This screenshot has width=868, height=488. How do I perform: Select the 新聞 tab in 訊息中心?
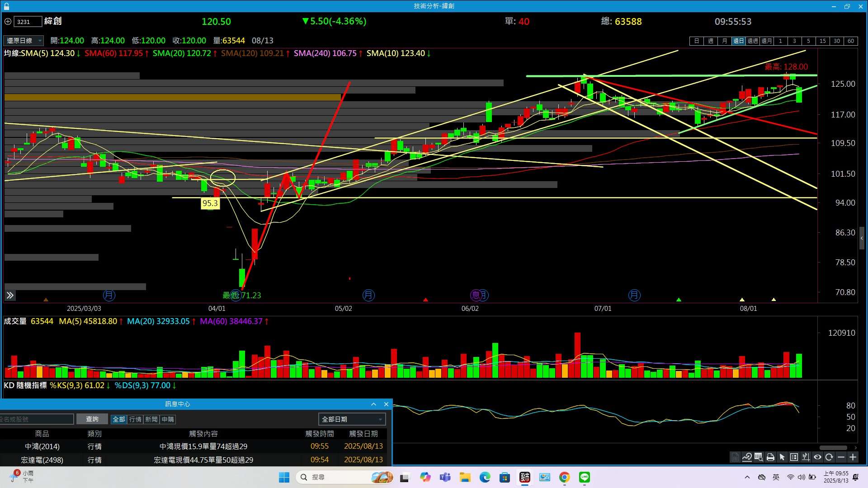pos(151,419)
